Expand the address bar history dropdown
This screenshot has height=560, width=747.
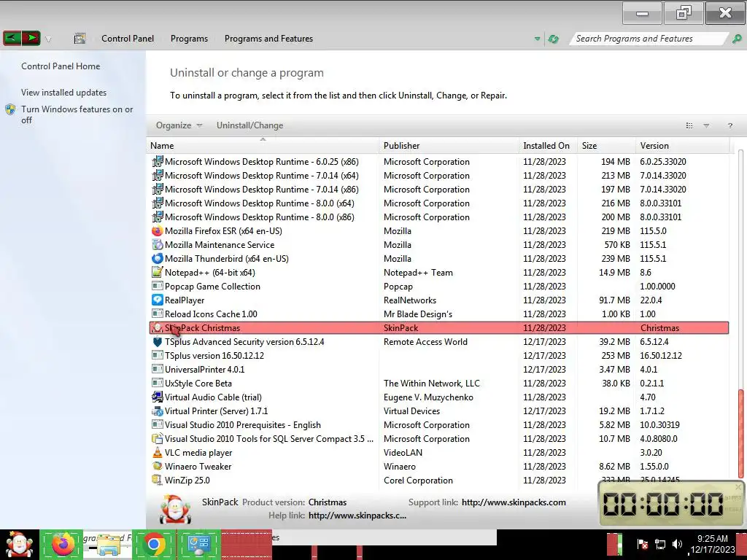pos(538,39)
